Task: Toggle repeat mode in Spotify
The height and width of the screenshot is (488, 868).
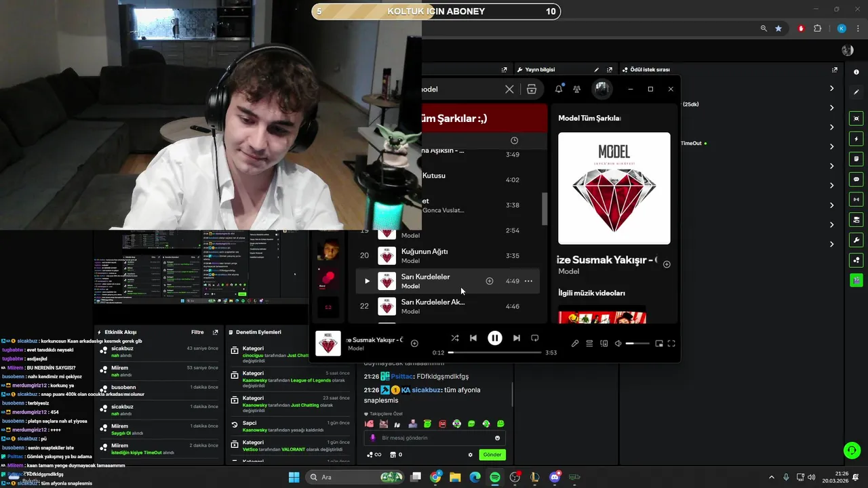Action: 534,338
